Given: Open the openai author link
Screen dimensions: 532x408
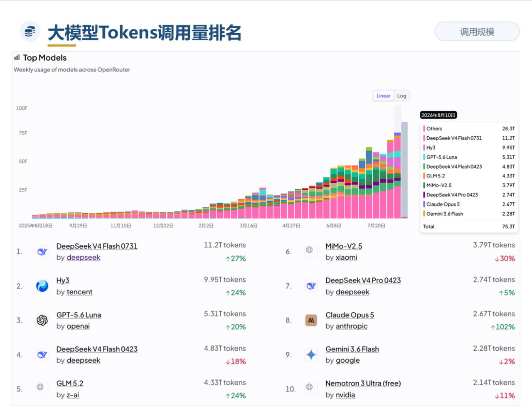Looking at the screenshot, I should tap(78, 326).
